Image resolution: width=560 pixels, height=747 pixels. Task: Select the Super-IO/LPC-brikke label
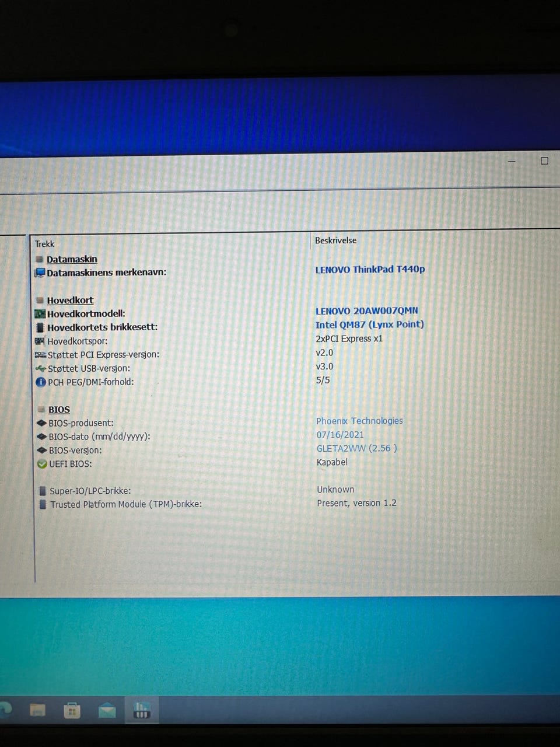90,491
